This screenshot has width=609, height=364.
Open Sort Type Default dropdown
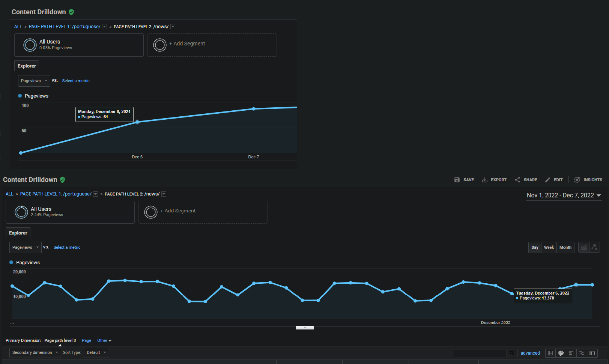(96, 353)
